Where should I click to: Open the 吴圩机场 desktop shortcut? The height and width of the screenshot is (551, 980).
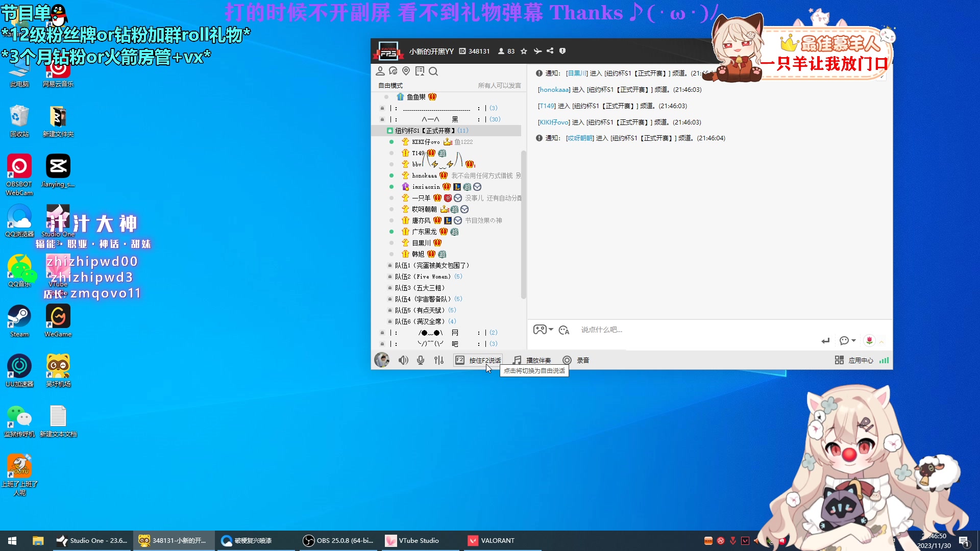point(58,371)
